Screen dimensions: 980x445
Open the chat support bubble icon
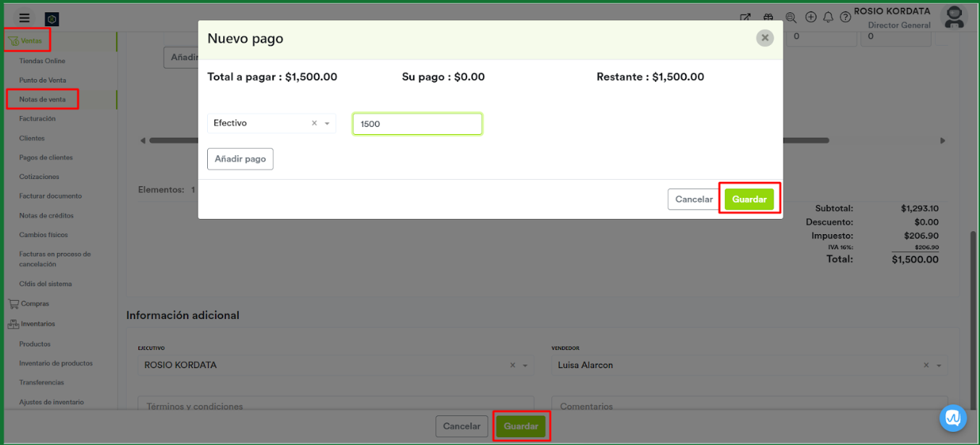[x=953, y=418]
